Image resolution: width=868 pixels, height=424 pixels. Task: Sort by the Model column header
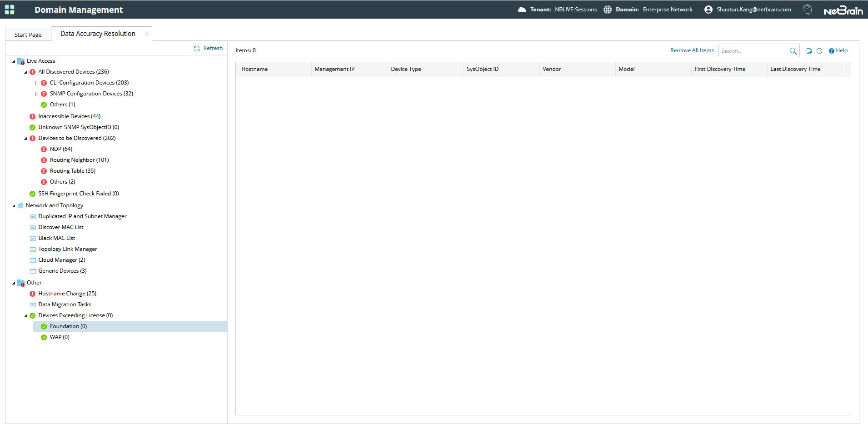pos(653,69)
